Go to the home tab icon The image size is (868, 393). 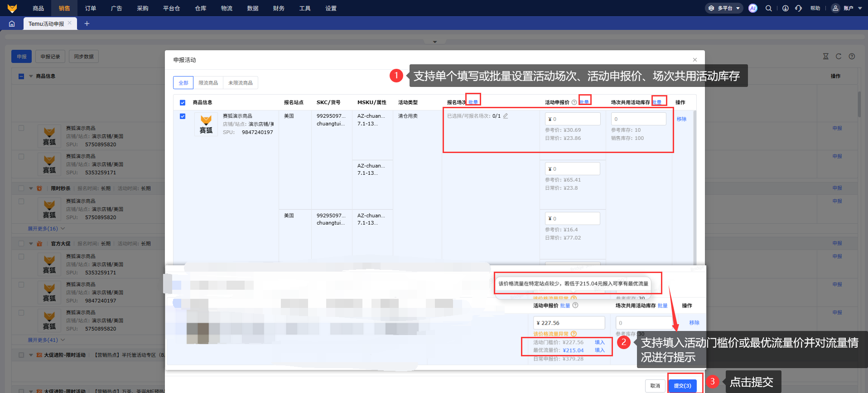pos(12,24)
